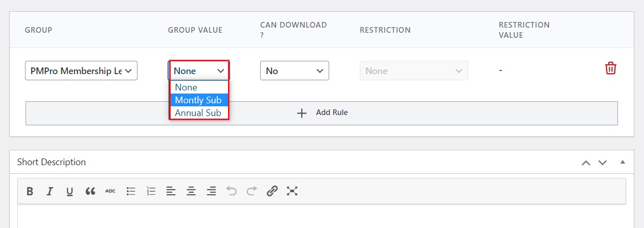Click the GROUP VALUE column header
Viewport: 644px width, 228px height.
[195, 30]
